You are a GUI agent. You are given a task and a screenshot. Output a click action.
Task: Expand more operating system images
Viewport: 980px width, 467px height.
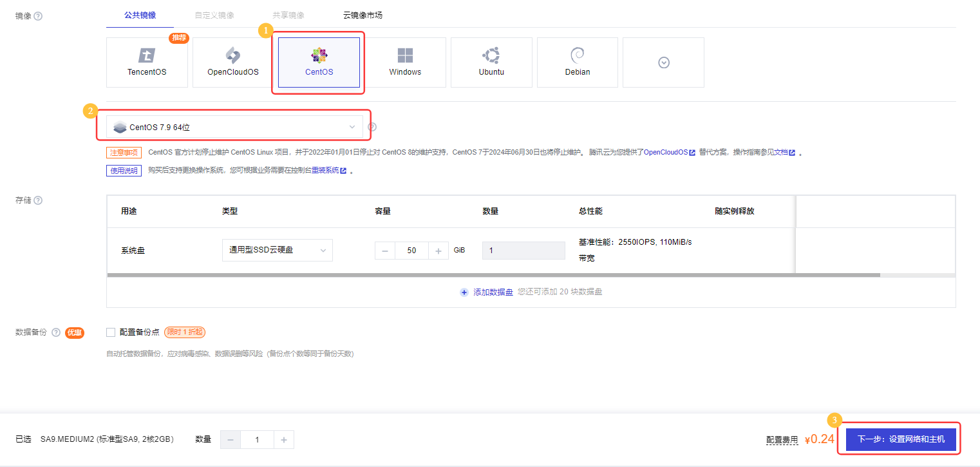[x=664, y=62]
